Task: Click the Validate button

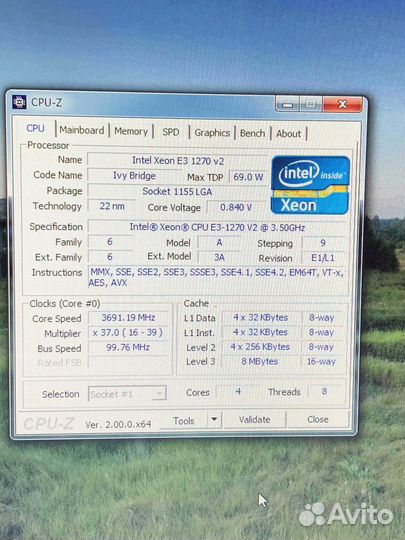Action: 255,420
